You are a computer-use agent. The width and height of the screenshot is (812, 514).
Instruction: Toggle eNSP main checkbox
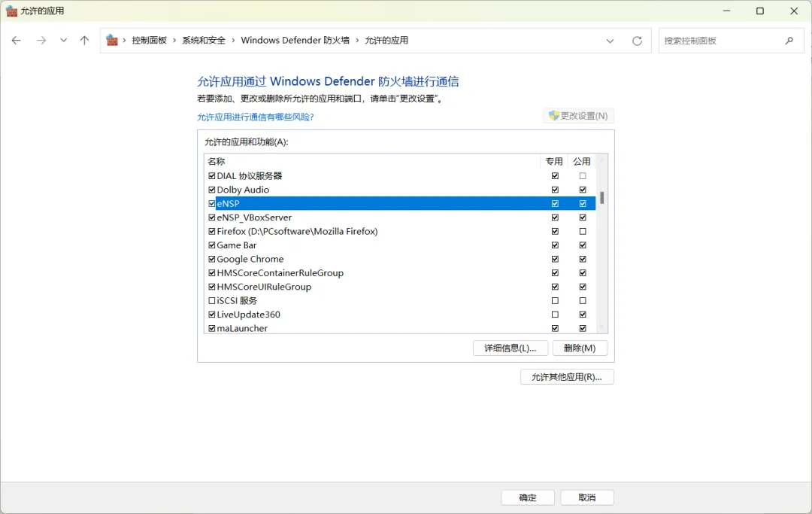212,204
